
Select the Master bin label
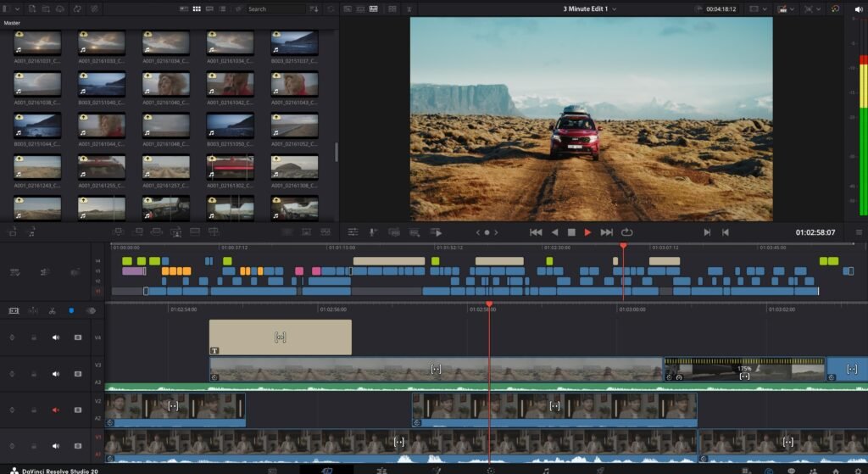tap(12, 23)
